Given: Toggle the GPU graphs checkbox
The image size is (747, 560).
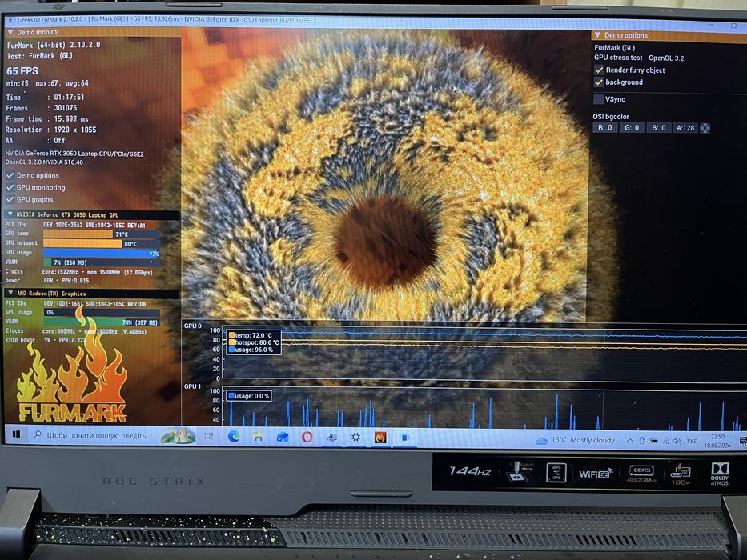Looking at the screenshot, I should click(x=10, y=199).
